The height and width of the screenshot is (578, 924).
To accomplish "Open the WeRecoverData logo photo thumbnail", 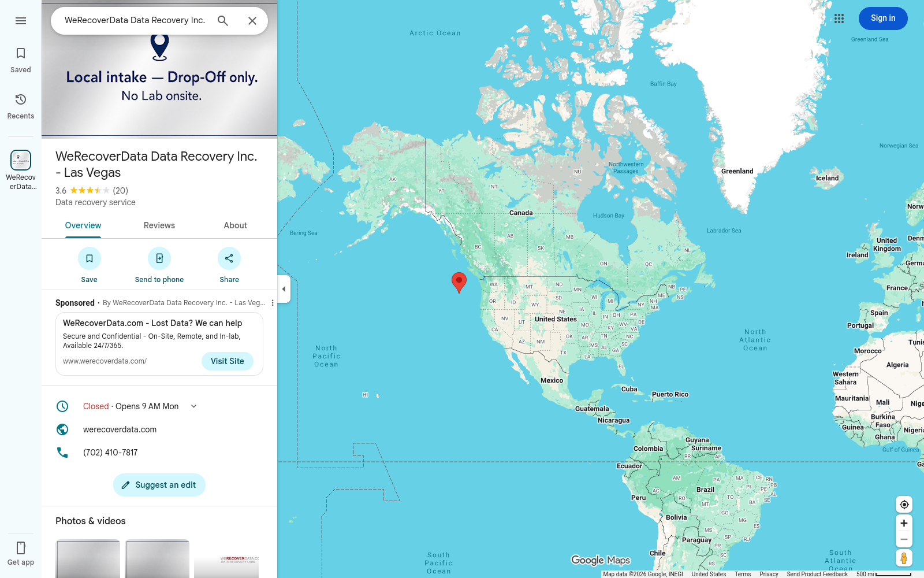I will coord(226,559).
